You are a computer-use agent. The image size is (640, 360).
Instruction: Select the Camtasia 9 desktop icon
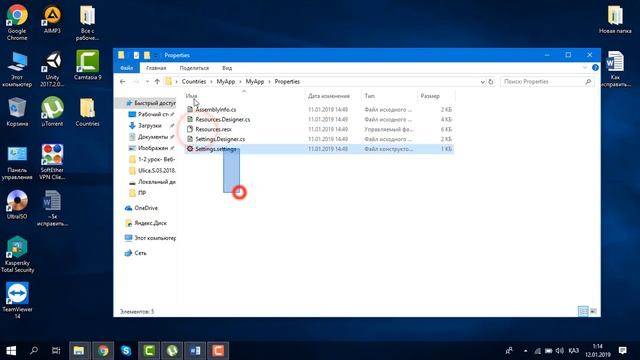click(87, 65)
